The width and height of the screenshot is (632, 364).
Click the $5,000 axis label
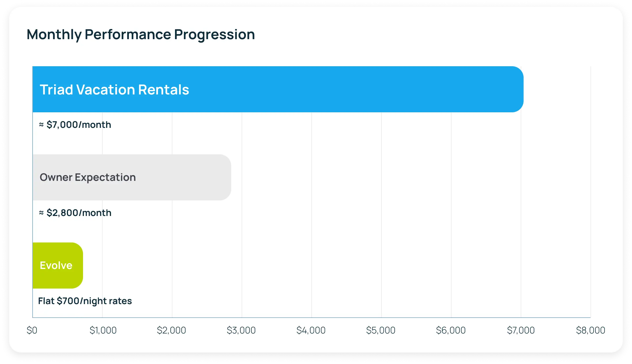coord(381,330)
